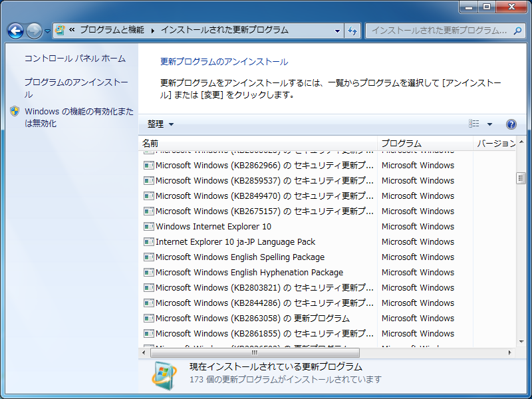532x399 pixels.
Task: Open the 整理 organize menu
Action: tap(160, 124)
